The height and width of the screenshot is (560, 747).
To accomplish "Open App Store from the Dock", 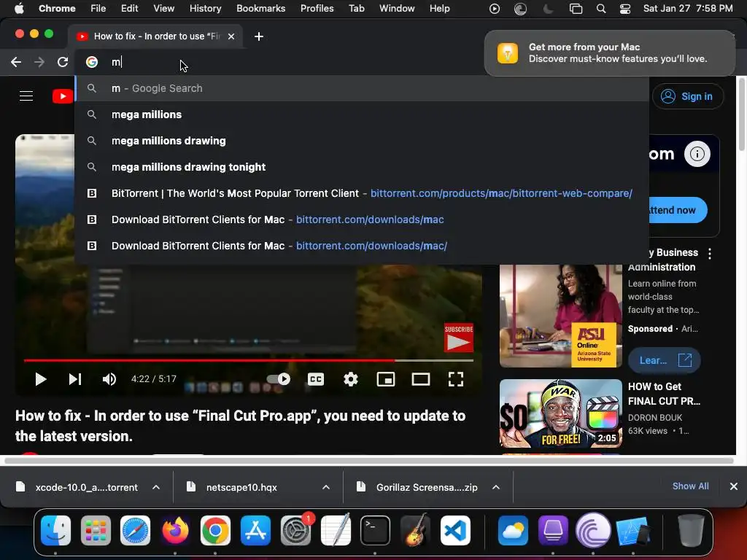I will click(256, 531).
